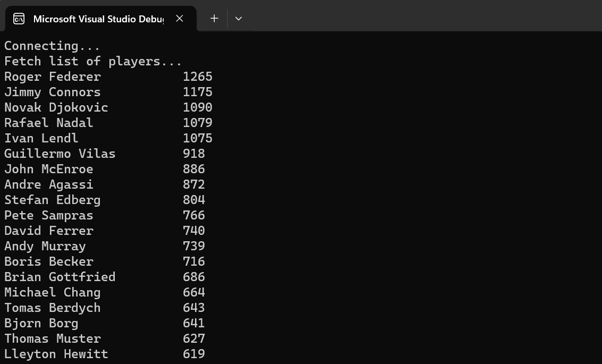The image size is (602, 364).
Task: Click on the name Guillermo Vilas
Action: click(x=60, y=154)
